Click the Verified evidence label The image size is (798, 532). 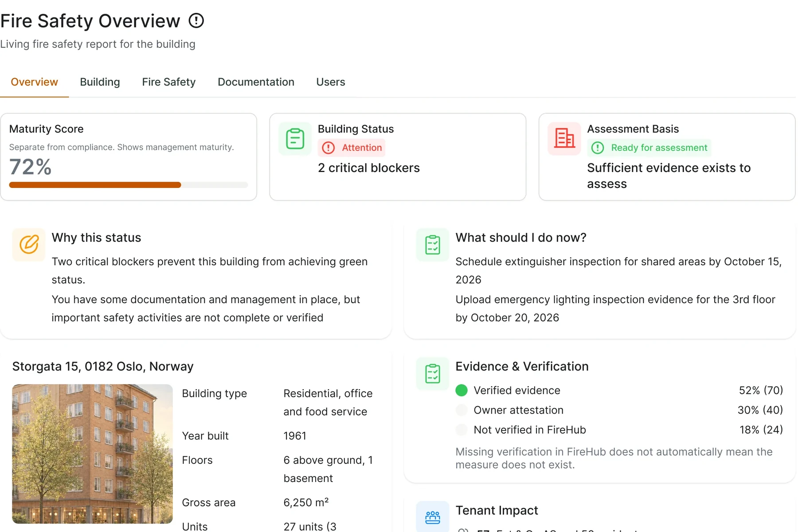click(517, 390)
